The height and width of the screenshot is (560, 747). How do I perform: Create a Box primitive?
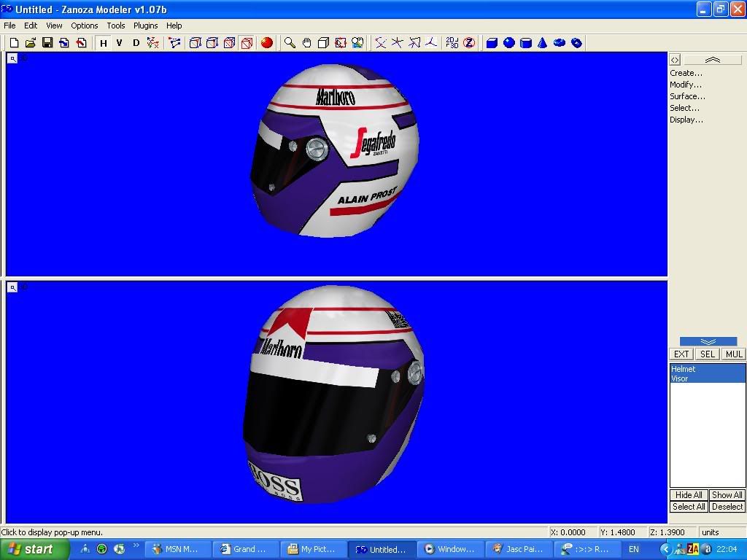click(493, 43)
